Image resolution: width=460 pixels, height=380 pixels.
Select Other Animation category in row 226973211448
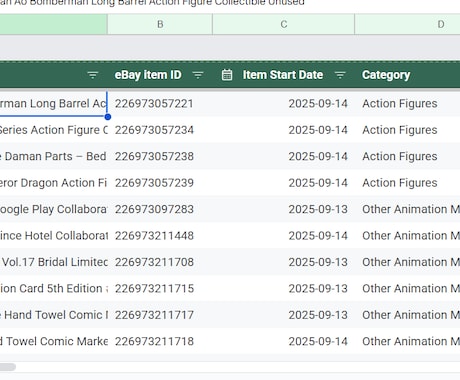pos(407,236)
